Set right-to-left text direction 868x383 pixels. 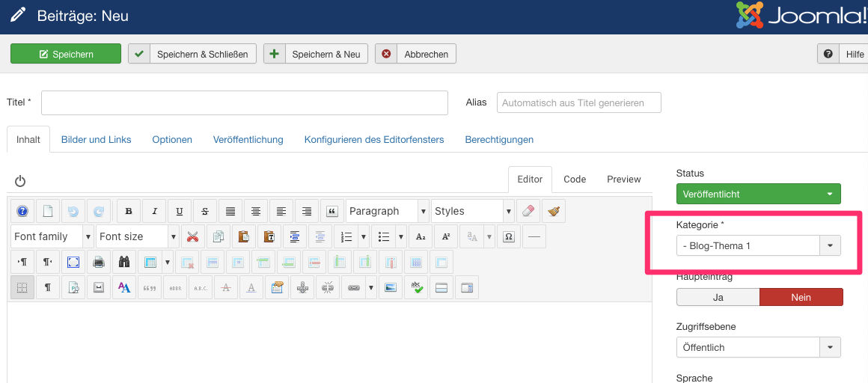tap(48, 262)
